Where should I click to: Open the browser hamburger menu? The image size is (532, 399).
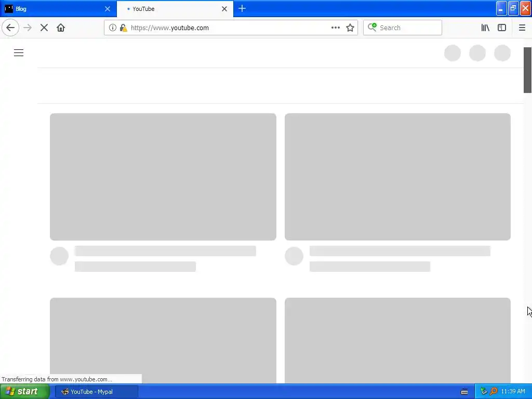pos(522,28)
